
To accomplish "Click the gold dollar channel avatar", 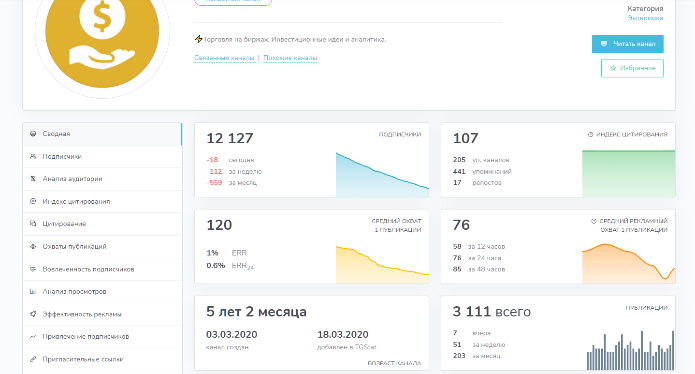I will tap(102, 35).
